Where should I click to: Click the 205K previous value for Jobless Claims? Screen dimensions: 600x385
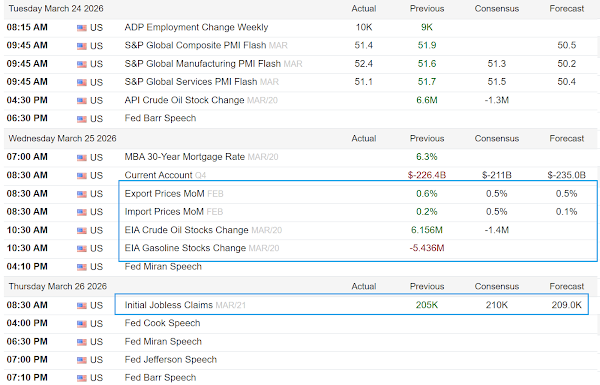[427, 305]
